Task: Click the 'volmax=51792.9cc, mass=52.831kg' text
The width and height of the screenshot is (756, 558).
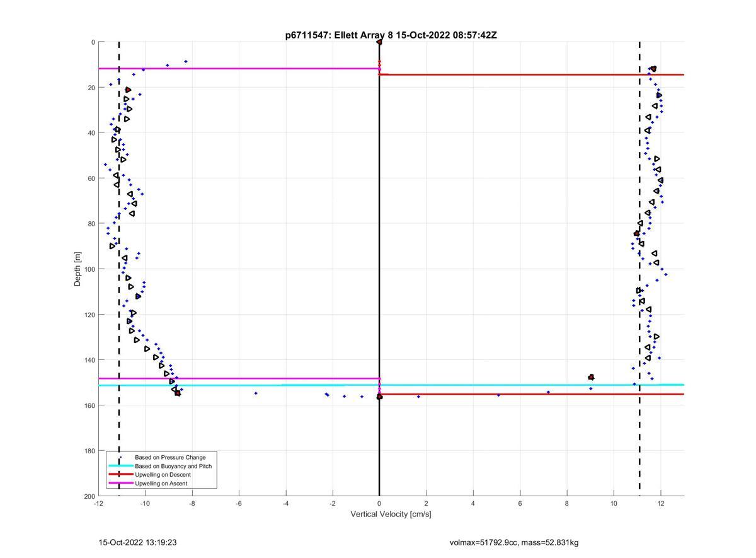Action: (514, 542)
